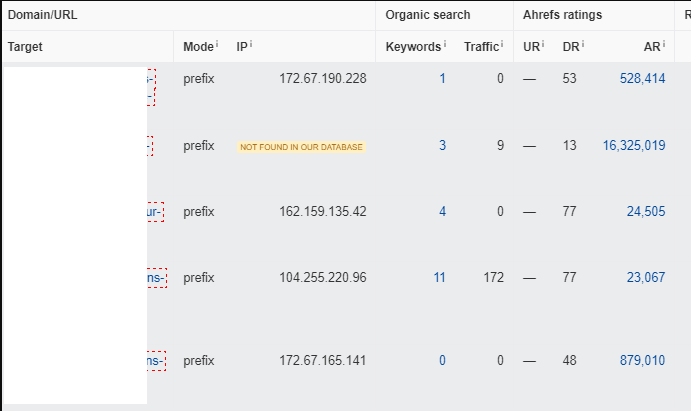The image size is (691, 411).
Task: Click the info icon beside IP header
Action: click(251, 43)
